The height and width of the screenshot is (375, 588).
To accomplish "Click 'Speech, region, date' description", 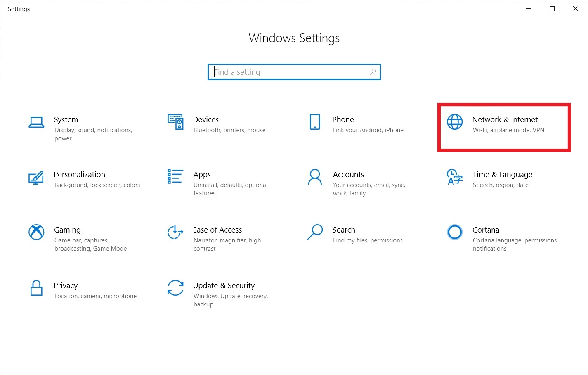I will (x=501, y=185).
